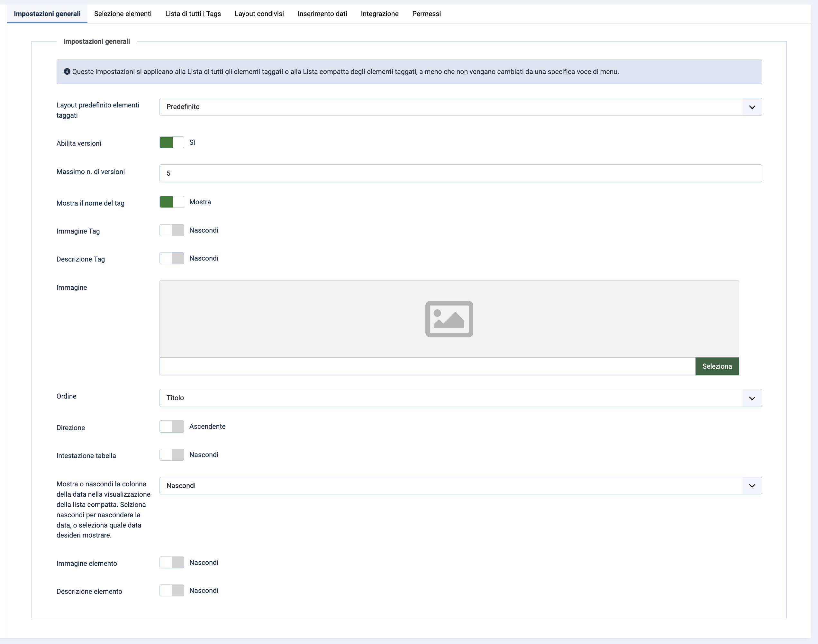Click the Ascendente label
This screenshot has width=818, height=644.
click(x=207, y=427)
